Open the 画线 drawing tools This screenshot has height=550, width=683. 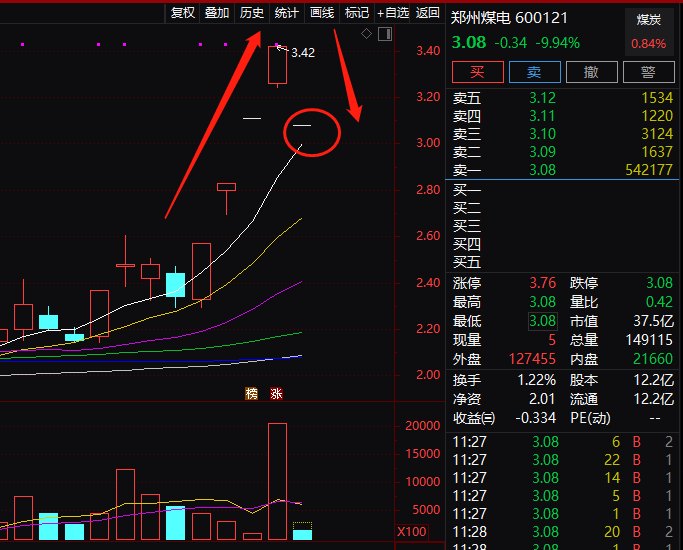[322, 13]
